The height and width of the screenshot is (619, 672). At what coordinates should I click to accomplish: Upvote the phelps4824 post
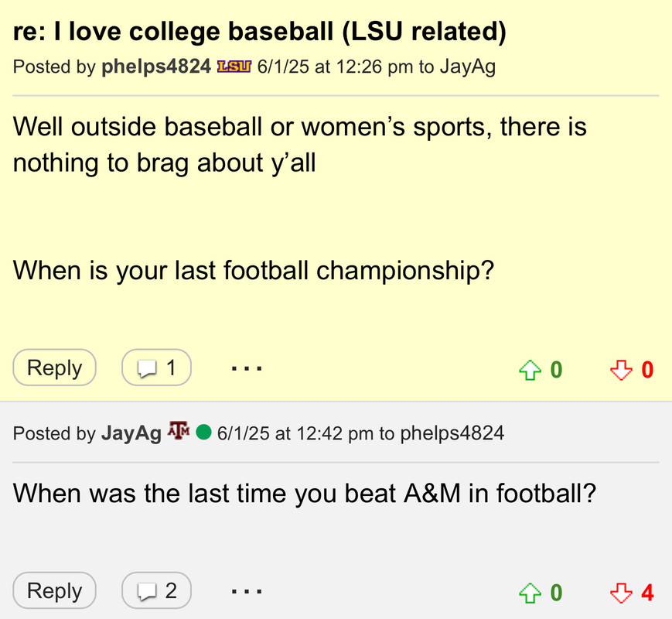530,371
